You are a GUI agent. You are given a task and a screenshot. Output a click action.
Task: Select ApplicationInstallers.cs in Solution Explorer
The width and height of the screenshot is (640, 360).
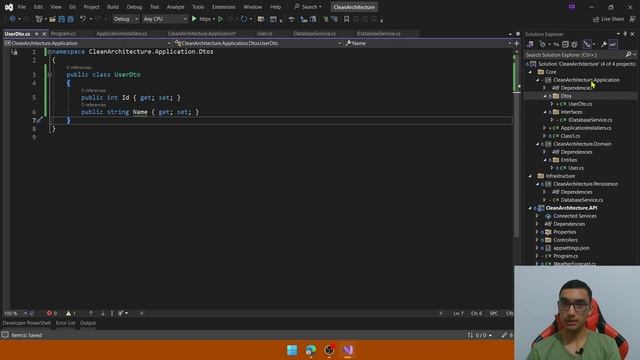[586, 128]
